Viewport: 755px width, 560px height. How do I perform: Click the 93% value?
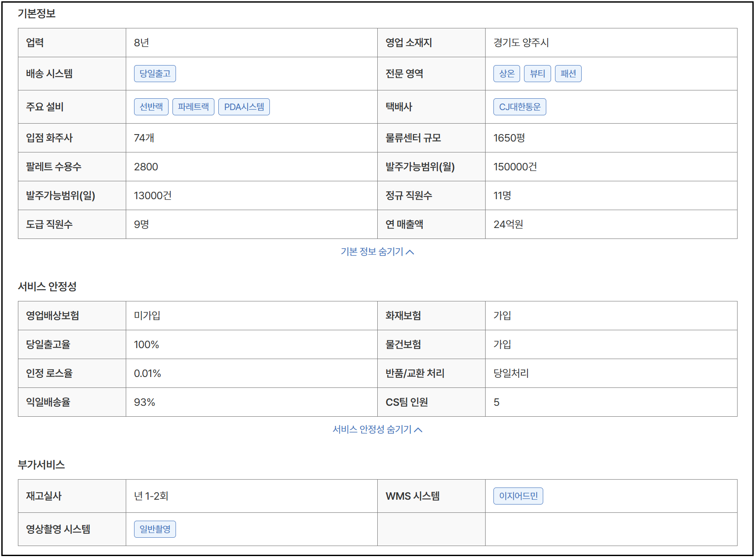pos(145,402)
